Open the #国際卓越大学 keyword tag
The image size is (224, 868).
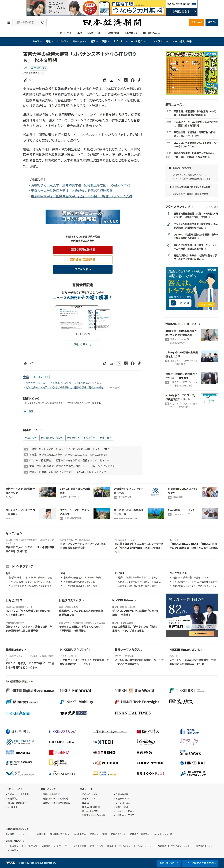point(52,438)
